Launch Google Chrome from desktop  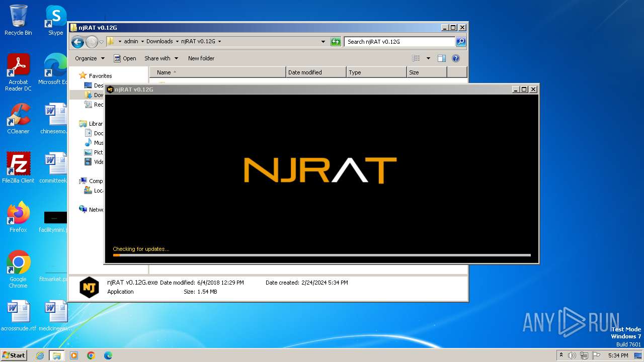click(x=18, y=269)
